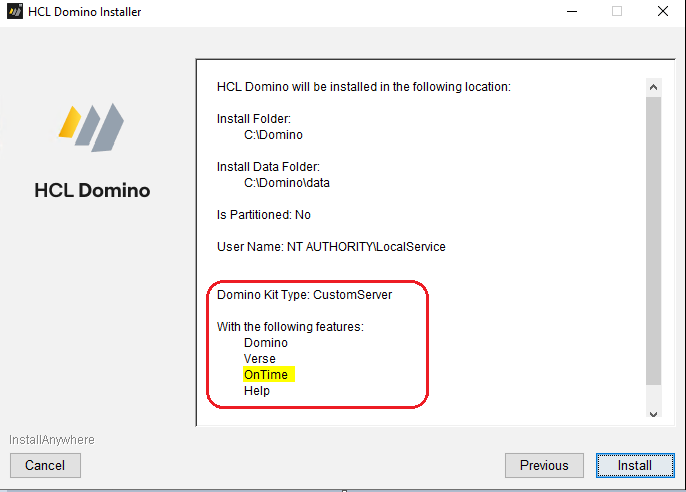
Task: Click the scroll down arrow
Action: point(653,414)
